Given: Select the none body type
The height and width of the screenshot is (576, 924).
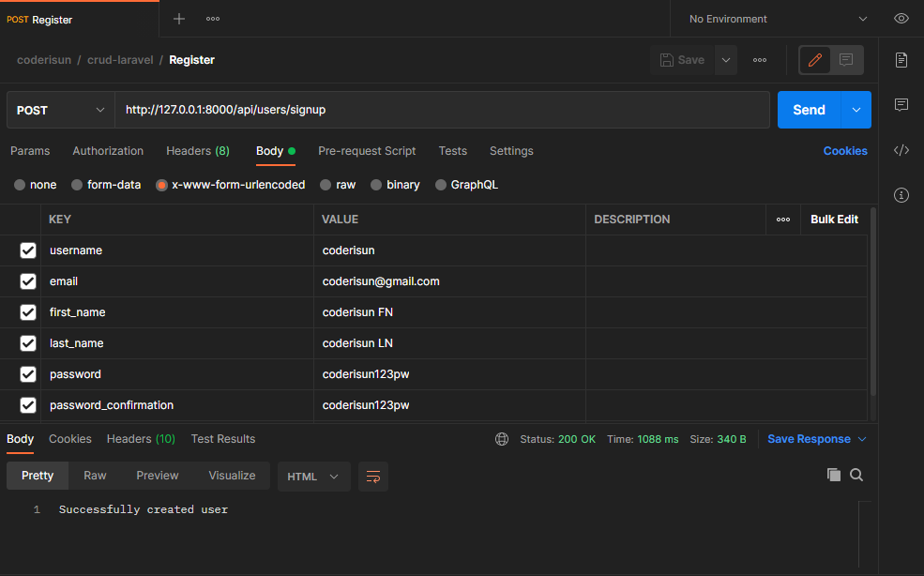Looking at the screenshot, I should pyautogui.click(x=20, y=185).
